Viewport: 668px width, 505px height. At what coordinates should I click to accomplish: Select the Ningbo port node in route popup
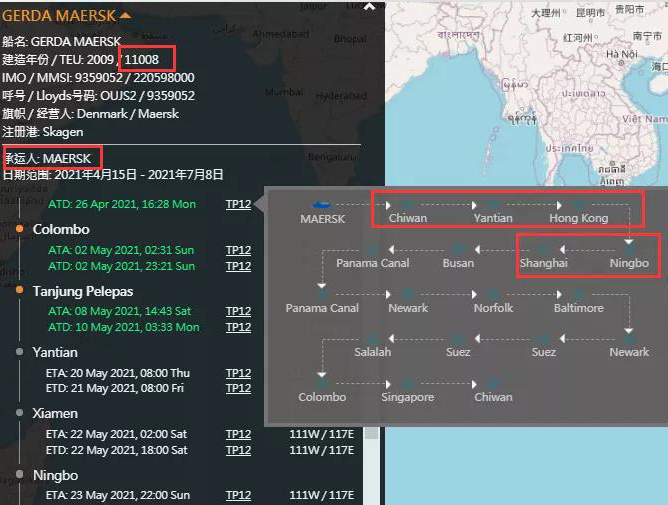tap(629, 249)
